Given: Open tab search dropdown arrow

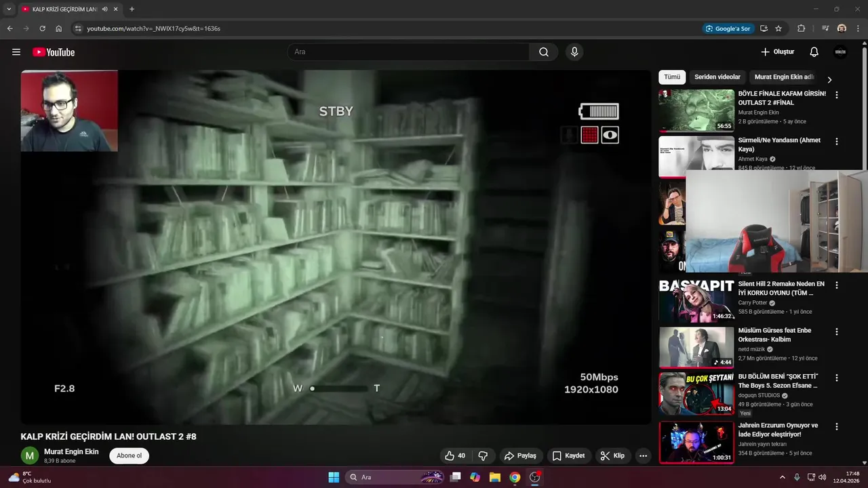Looking at the screenshot, I should 9,9.
